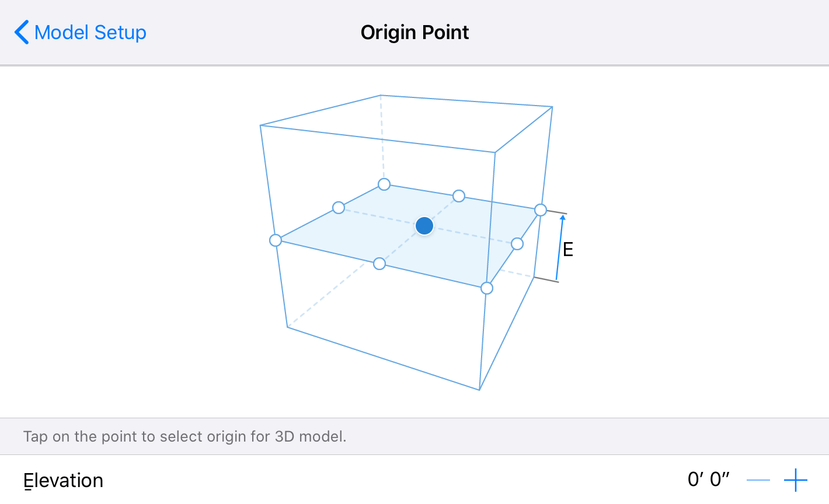Screen dimensions: 829x504
Task: Click the Elevation row label
Action: (x=63, y=480)
